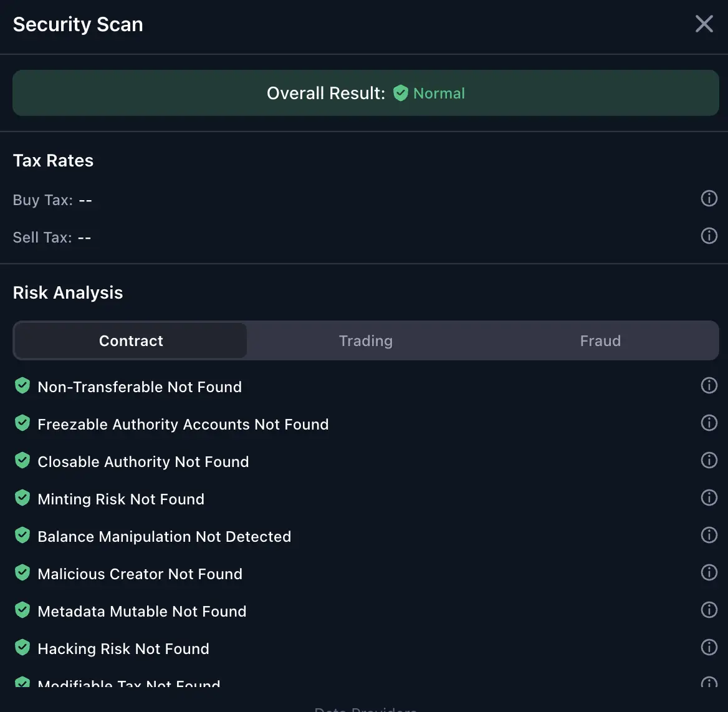The image size is (728, 712).
Task: Click green shield next to Normal result
Action: click(x=400, y=93)
